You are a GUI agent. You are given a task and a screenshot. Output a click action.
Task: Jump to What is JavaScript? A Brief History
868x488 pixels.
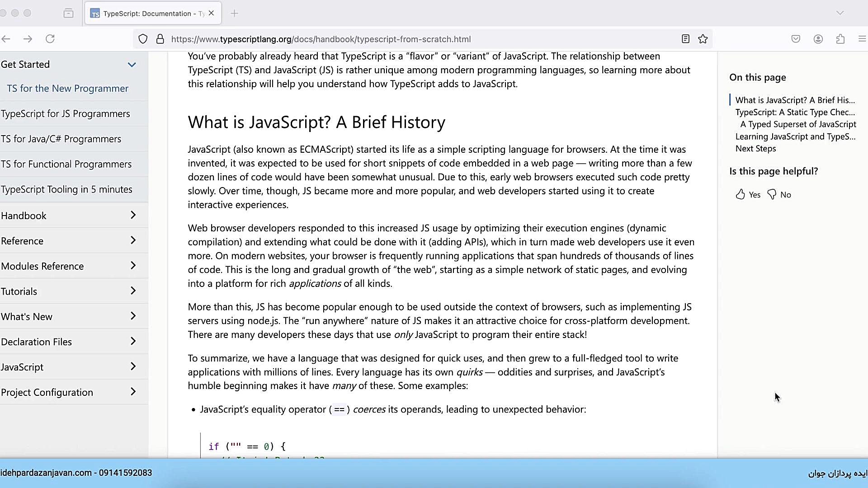[795, 100]
